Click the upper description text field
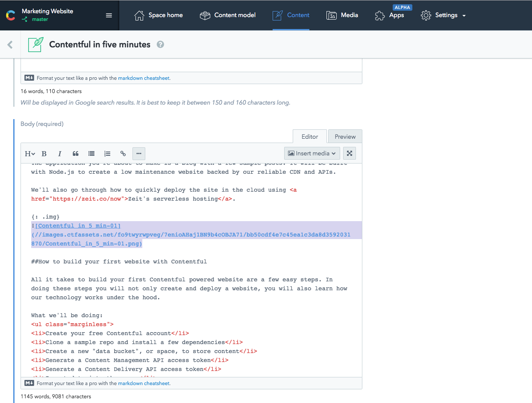The height and width of the screenshot is (403, 532). coord(191,65)
